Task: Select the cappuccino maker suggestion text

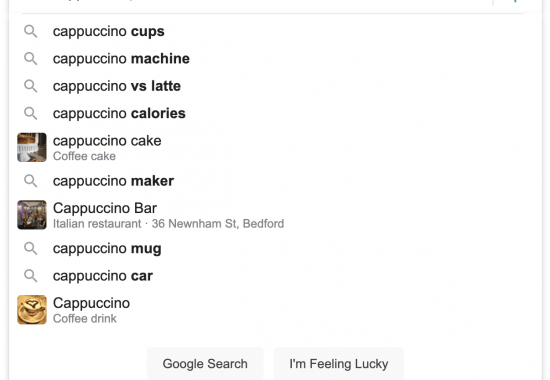Action: point(113,181)
